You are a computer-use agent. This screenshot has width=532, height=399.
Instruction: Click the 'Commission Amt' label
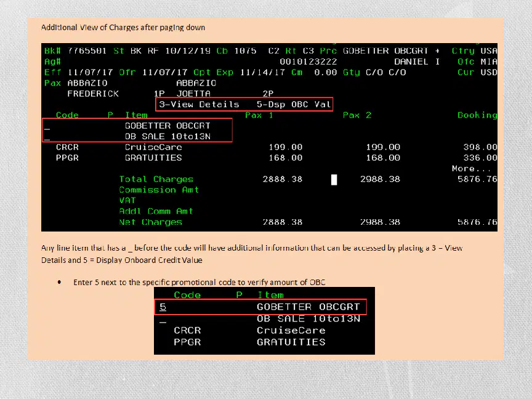pyautogui.click(x=159, y=190)
